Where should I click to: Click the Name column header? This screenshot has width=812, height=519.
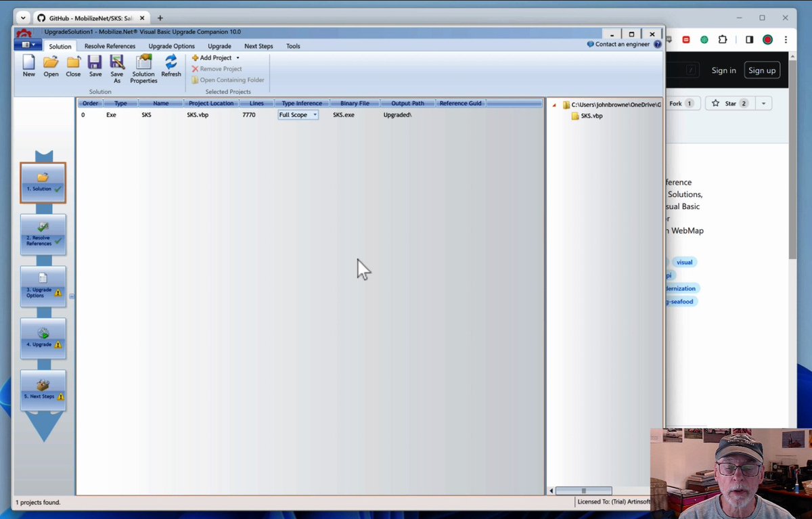point(160,104)
